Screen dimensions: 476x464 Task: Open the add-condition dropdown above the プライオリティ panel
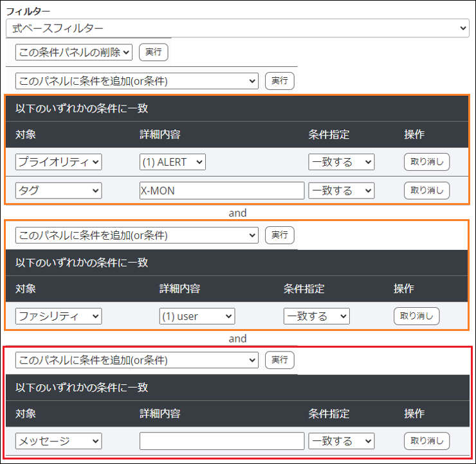[x=136, y=81]
